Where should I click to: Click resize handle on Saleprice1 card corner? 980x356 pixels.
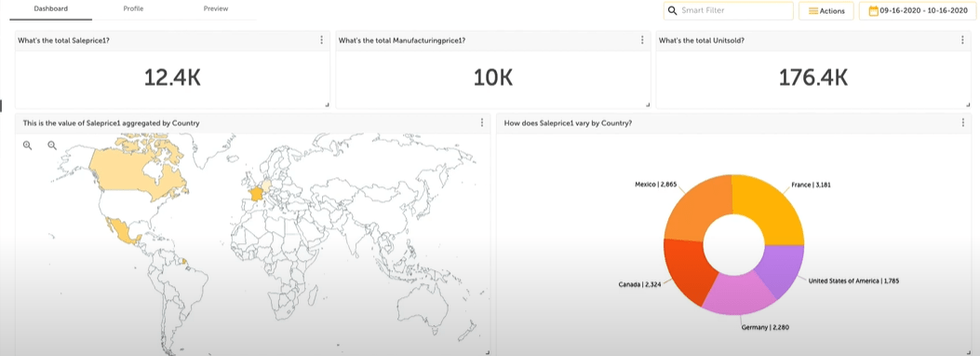point(328,105)
